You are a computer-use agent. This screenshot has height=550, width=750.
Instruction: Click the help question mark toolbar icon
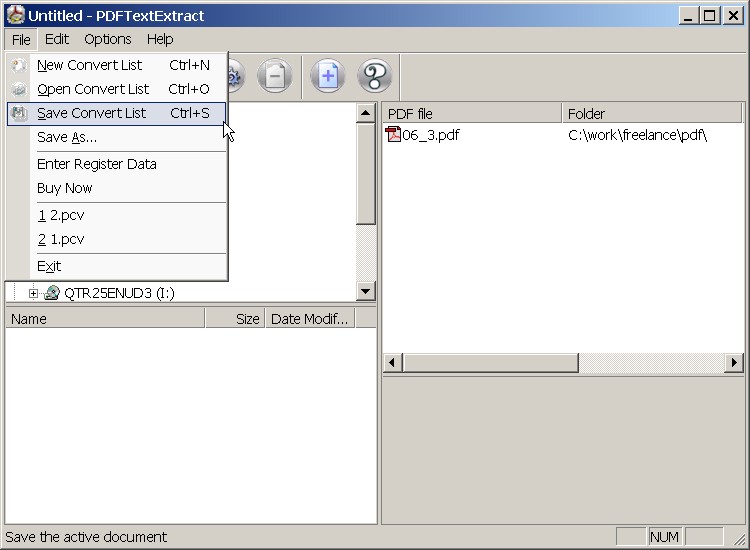click(x=375, y=76)
